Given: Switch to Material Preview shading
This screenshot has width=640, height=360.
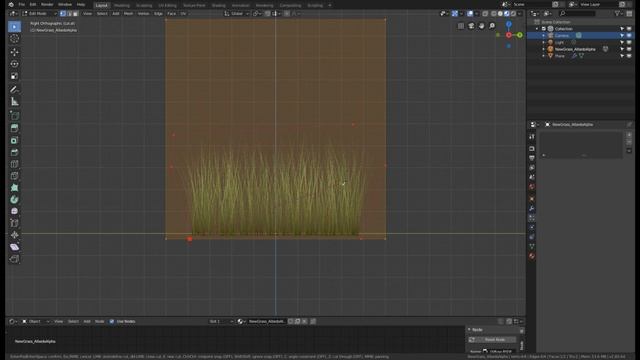Looking at the screenshot, I should click(507, 13).
